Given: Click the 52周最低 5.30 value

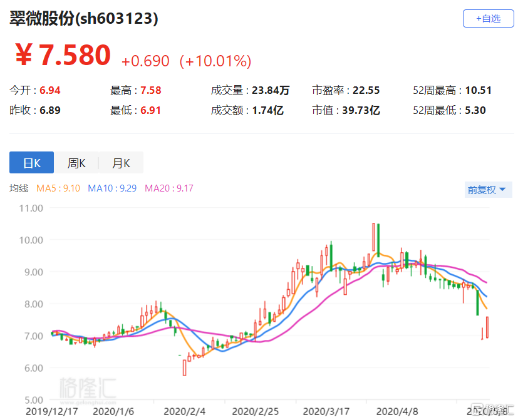Looking at the screenshot, I should click(449, 110).
